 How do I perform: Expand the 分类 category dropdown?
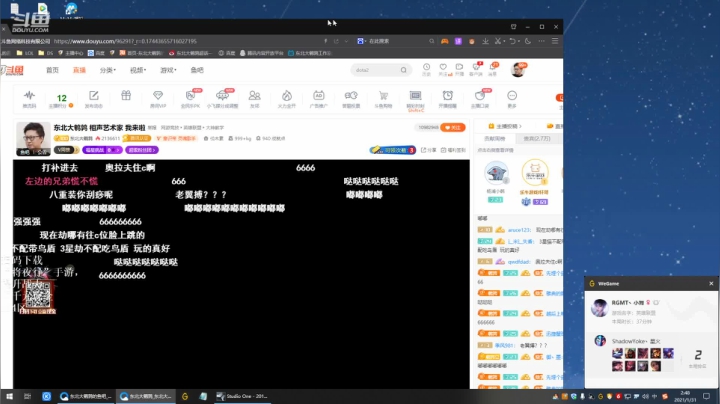point(108,70)
